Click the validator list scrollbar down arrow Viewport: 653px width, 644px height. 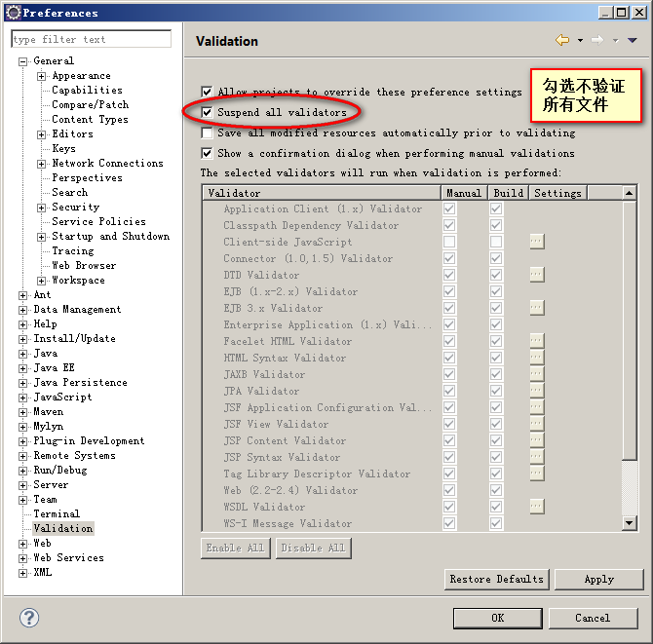tap(630, 523)
